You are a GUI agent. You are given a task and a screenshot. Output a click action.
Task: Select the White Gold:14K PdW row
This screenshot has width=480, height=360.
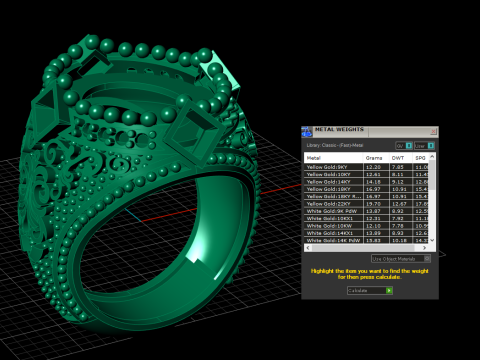click(366, 240)
